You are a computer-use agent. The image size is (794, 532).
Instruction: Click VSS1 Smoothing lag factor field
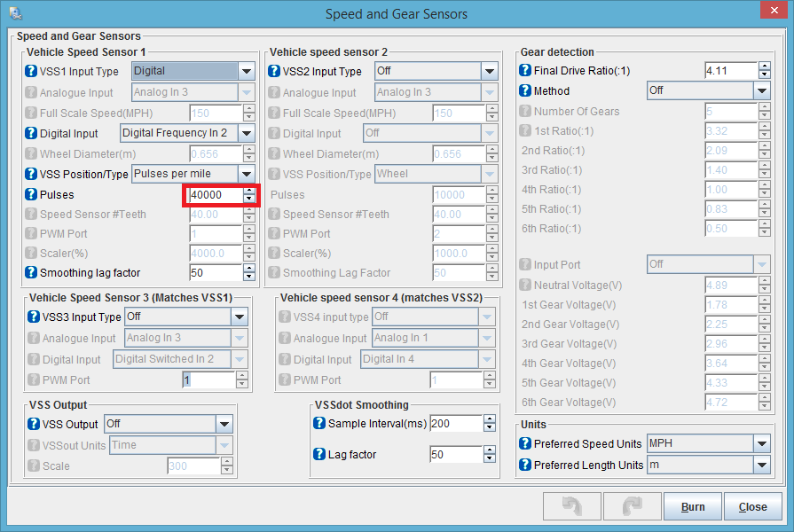(216, 273)
